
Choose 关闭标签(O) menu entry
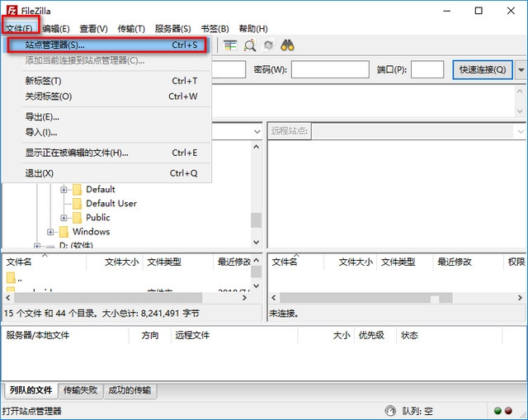tap(106, 97)
